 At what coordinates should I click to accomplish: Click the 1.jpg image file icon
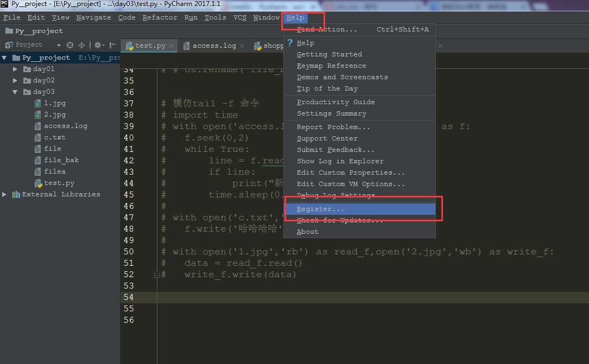[x=38, y=103]
